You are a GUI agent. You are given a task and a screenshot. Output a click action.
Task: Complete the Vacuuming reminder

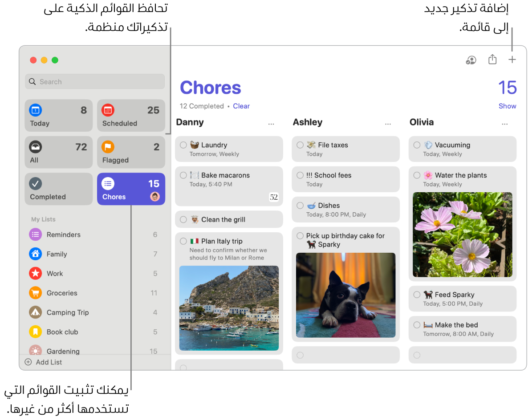pos(416,145)
